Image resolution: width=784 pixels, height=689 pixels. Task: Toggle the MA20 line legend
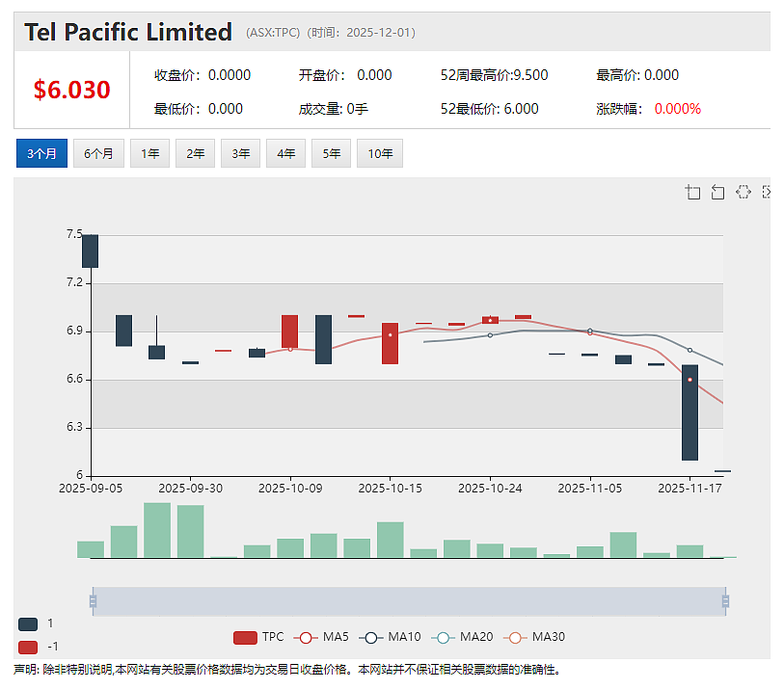point(462,637)
